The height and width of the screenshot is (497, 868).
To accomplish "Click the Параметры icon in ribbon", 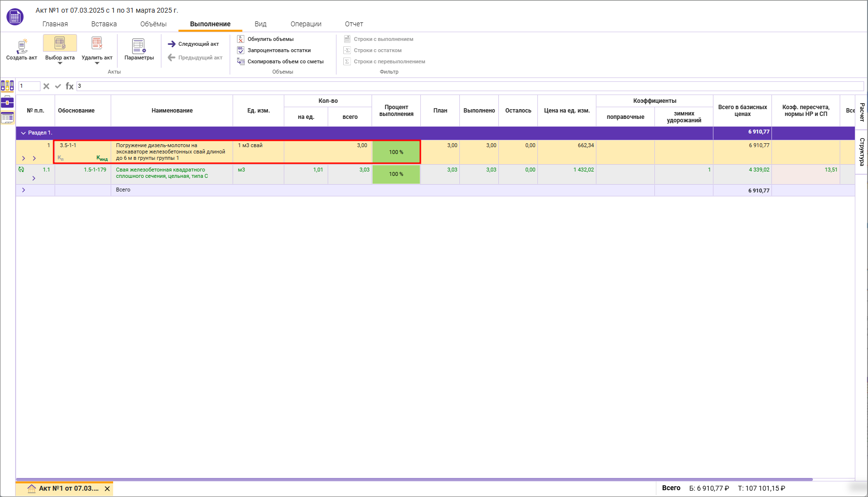I will (x=139, y=46).
